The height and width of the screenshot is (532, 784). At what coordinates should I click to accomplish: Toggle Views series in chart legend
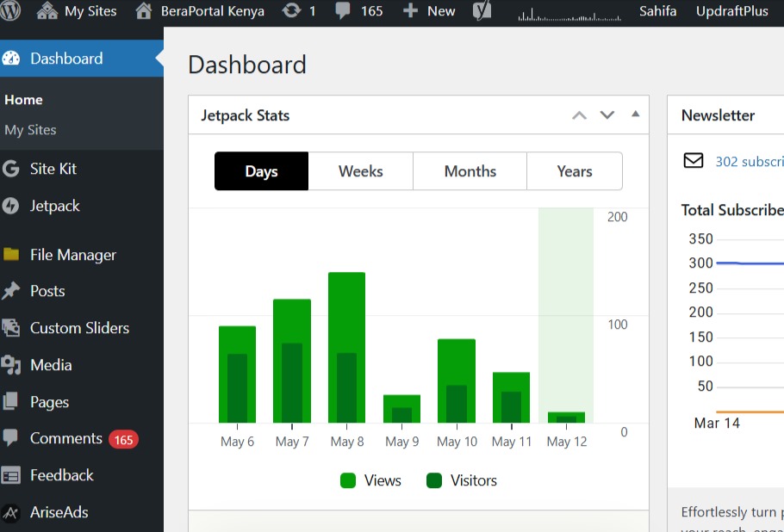click(371, 480)
